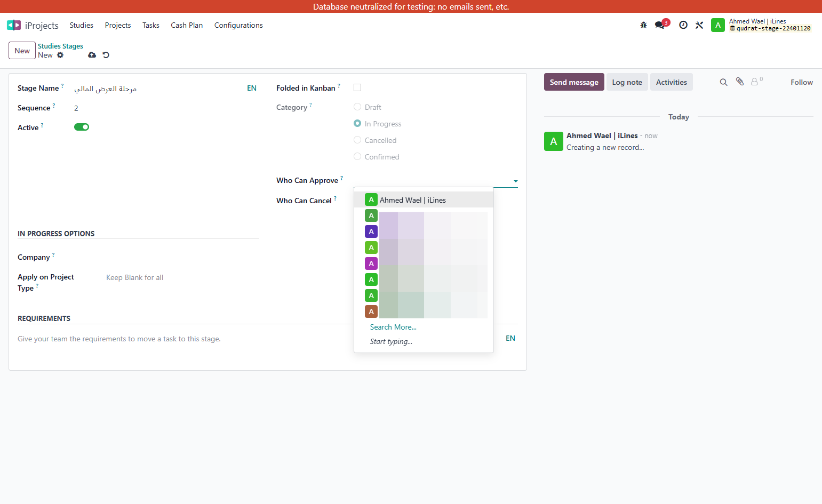The image size is (822, 504).
Task: Toggle the Active switch
Action: pos(82,127)
